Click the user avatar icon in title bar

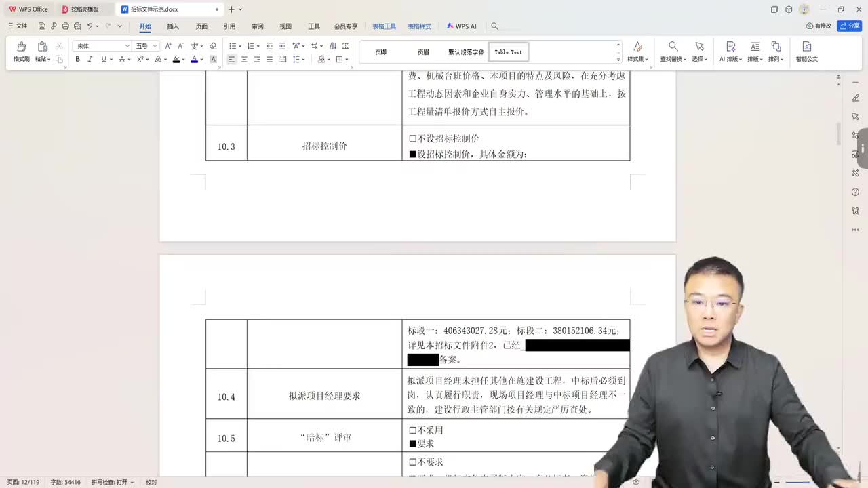[x=804, y=9]
